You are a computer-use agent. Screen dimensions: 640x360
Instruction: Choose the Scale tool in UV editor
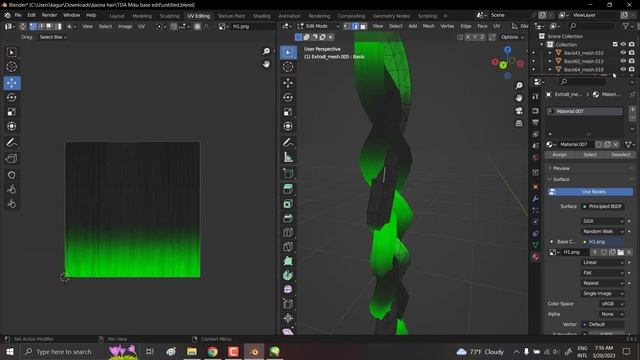11,112
